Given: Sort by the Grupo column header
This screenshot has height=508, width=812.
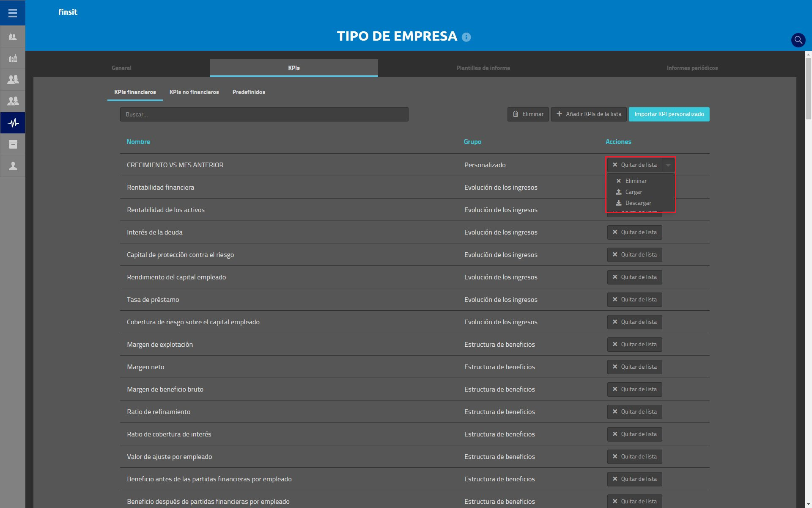Looking at the screenshot, I should coord(472,142).
